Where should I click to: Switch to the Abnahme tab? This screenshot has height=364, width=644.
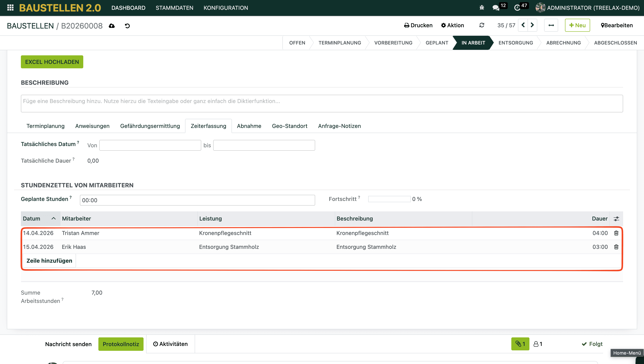(x=249, y=126)
